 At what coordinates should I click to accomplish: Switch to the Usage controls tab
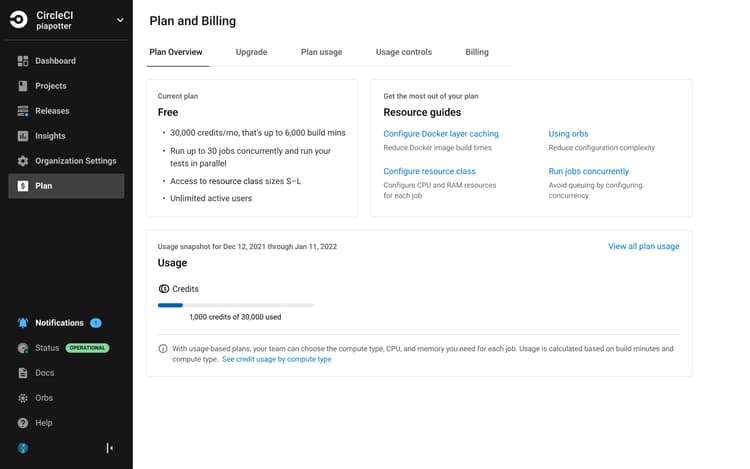pyautogui.click(x=403, y=52)
